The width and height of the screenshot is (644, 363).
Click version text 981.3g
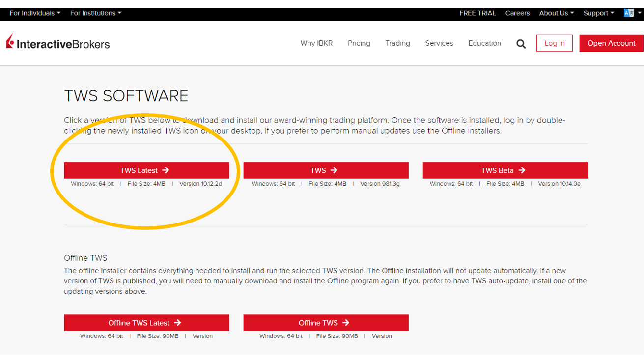coord(380,184)
